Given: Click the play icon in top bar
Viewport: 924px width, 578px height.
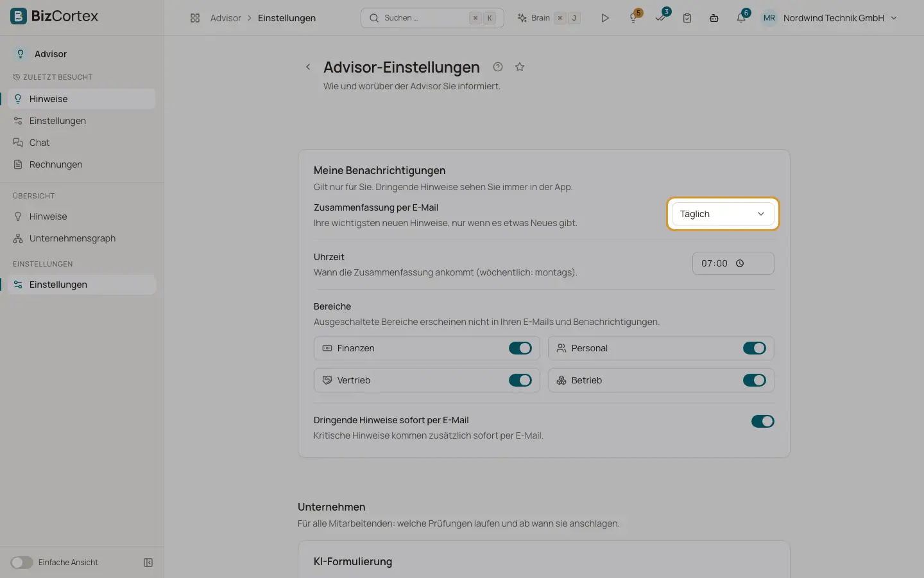Looking at the screenshot, I should point(604,18).
